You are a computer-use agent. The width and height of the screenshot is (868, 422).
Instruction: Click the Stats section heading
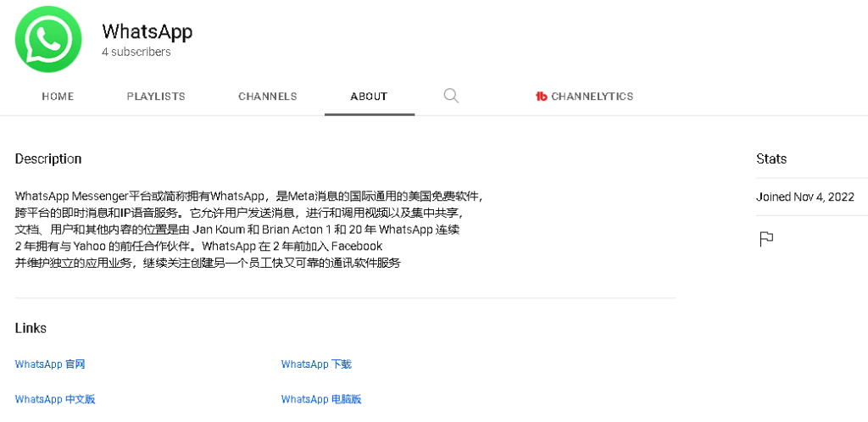[x=771, y=159]
